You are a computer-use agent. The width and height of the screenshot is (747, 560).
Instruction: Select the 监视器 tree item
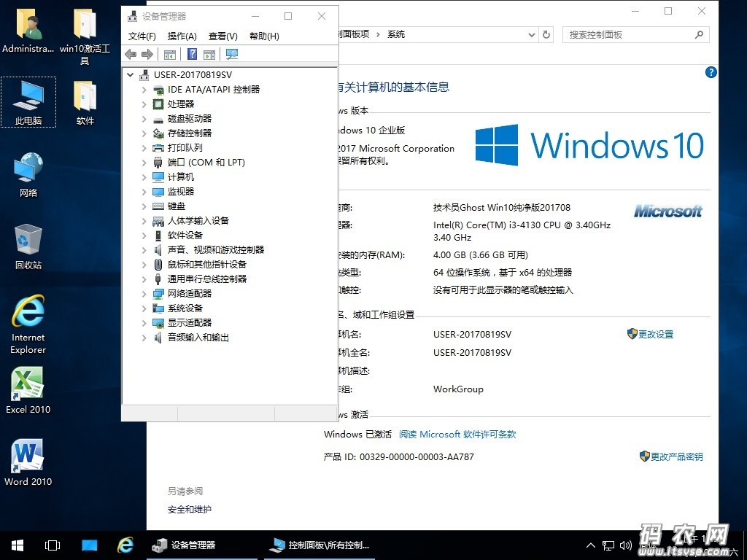181,192
